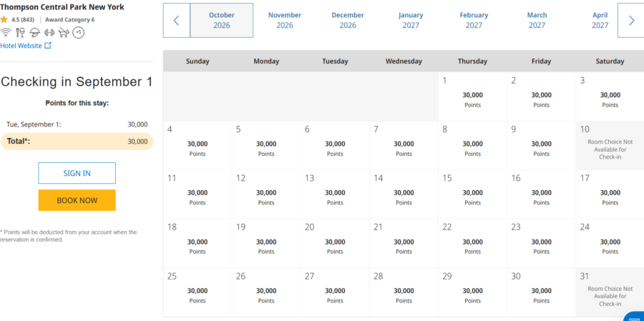Pick October 20 on the calendar
This screenshot has height=321, width=644.
335,243
